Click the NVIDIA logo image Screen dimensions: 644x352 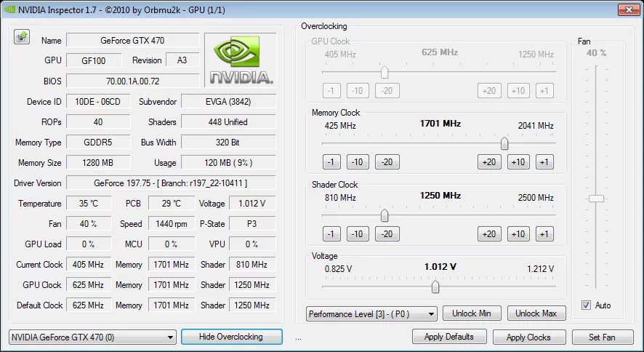coord(241,60)
